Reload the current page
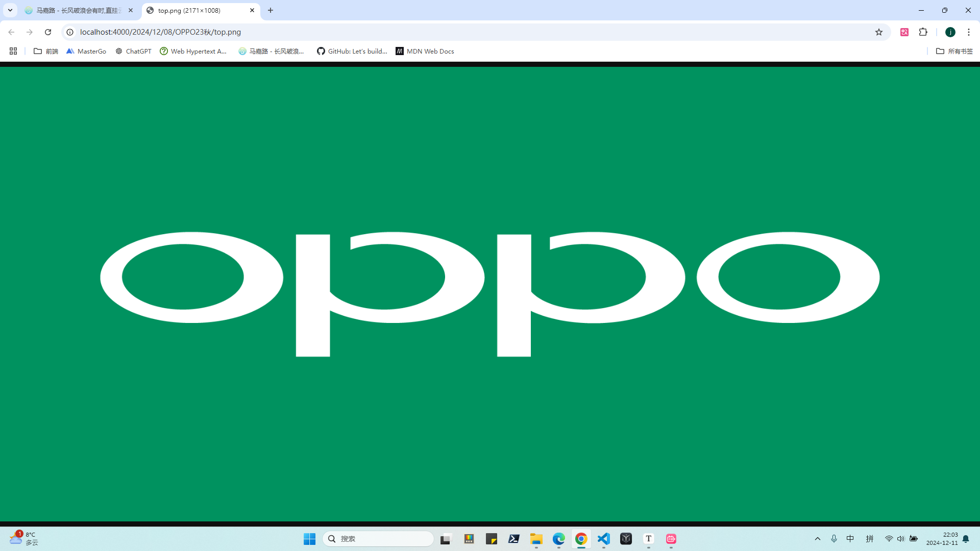Viewport: 980px width, 551px height. click(48, 32)
